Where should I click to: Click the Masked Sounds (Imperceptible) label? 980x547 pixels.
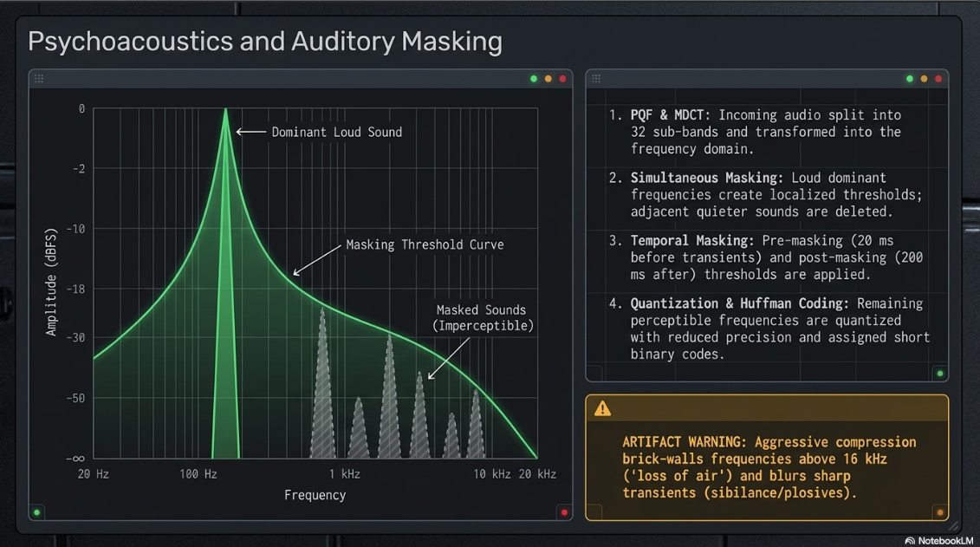483,317
